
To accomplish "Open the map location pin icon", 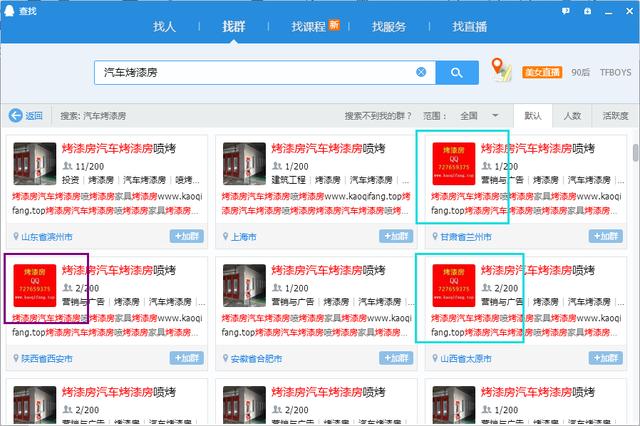I will pos(501,70).
